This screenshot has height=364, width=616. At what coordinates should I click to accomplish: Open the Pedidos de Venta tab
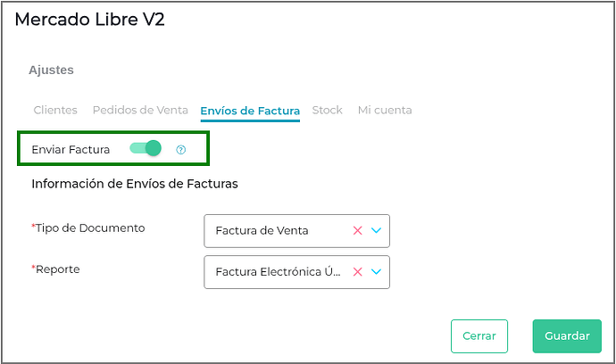click(x=140, y=111)
